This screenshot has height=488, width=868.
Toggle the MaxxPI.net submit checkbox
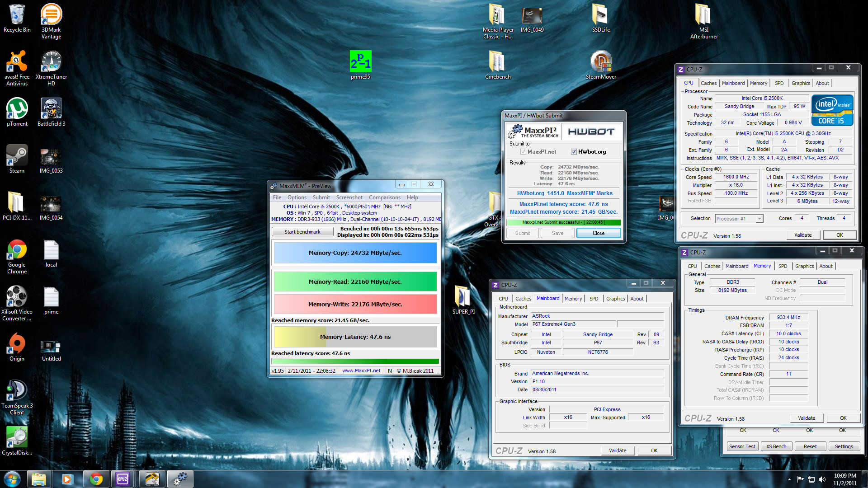523,152
